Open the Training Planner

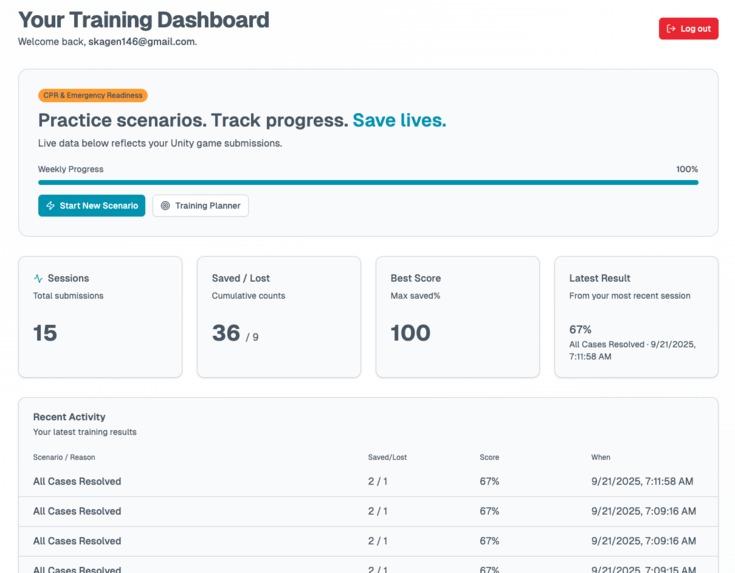point(200,205)
